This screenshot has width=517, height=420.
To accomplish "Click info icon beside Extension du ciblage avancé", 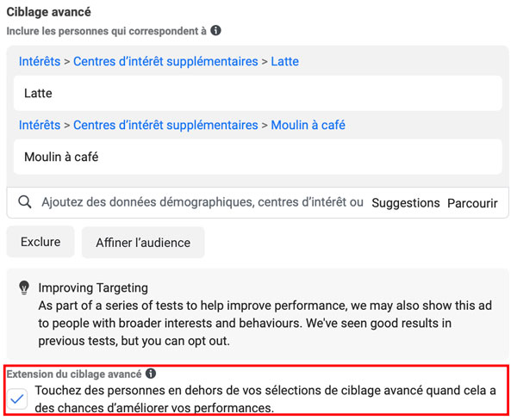I will 151,374.
